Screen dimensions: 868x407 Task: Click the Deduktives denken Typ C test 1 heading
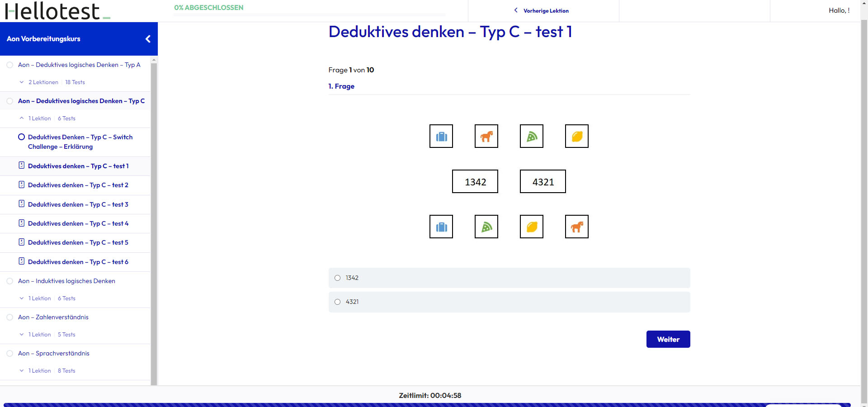tap(450, 32)
